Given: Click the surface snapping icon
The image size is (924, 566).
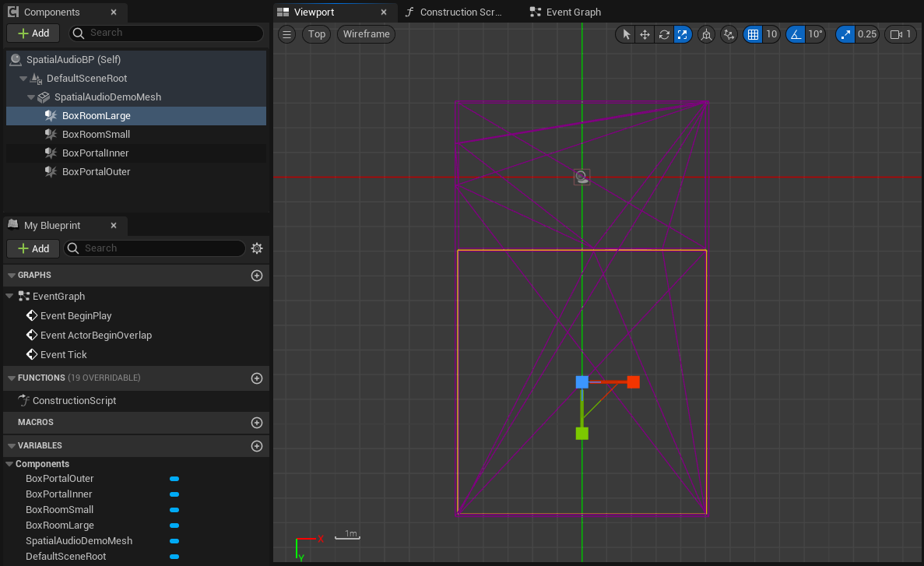Looking at the screenshot, I should (x=729, y=34).
